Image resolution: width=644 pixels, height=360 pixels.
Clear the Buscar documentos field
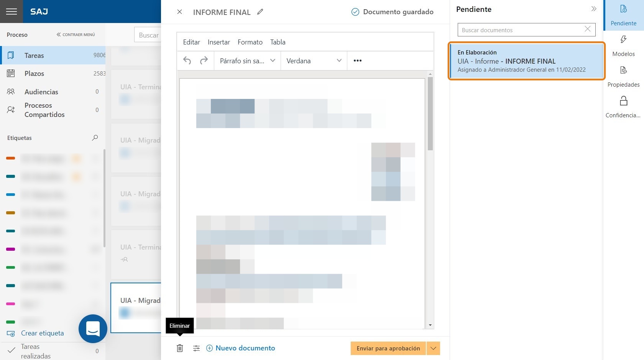coord(588,29)
